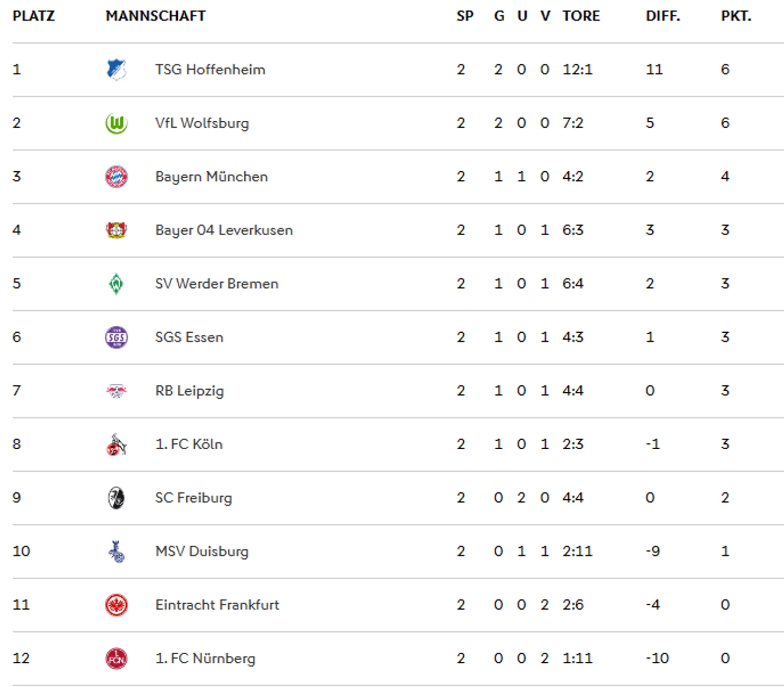Click the Bayern München club crest
The image size is (784, 687).
pyautogui.click(x=117, y=177)
